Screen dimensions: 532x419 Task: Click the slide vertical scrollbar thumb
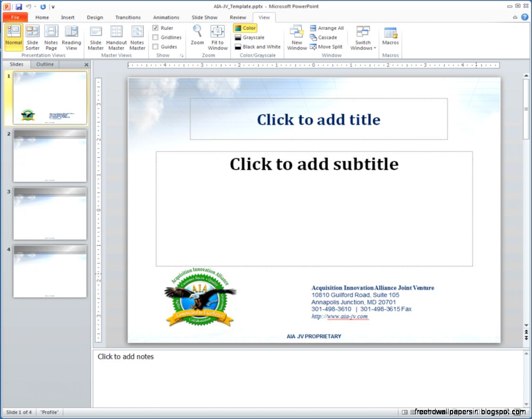tap(526, 109)
